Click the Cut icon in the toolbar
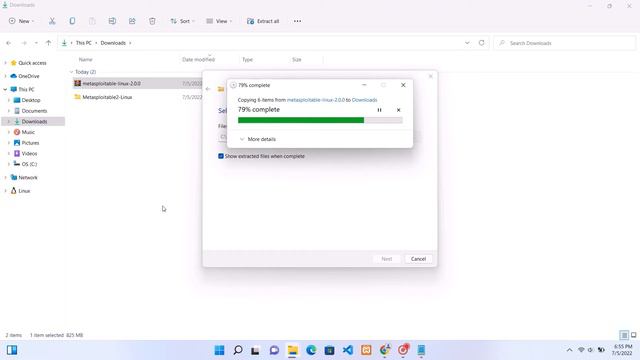The height and width of the screenshot is (360, 640). [x=52, y=21]
